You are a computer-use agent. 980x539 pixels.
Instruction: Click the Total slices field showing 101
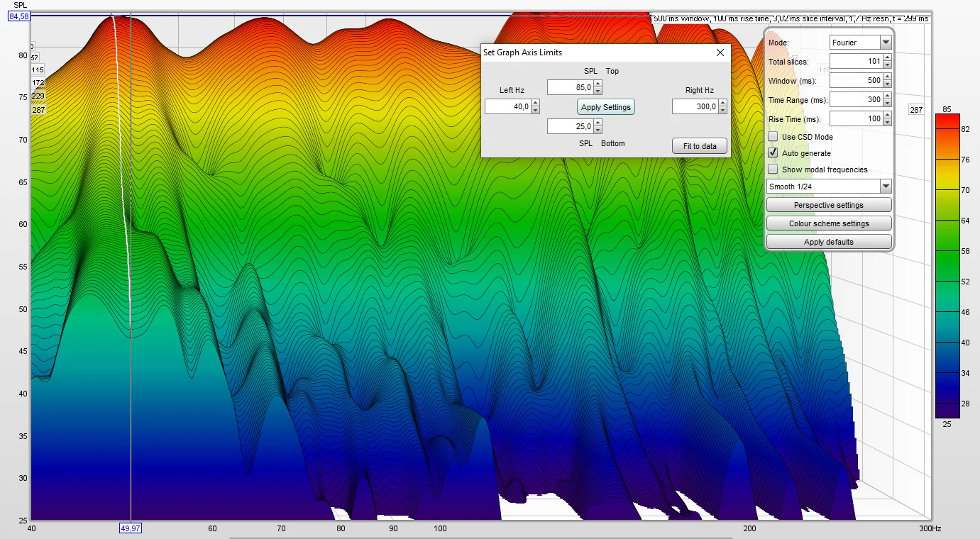857,62
